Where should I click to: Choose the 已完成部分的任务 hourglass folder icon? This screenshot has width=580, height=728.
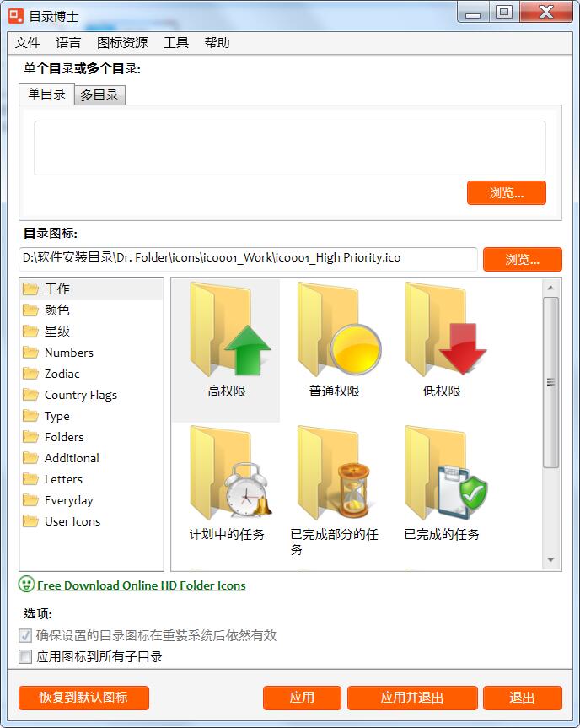pyautogui.click(x=335, y=472)
